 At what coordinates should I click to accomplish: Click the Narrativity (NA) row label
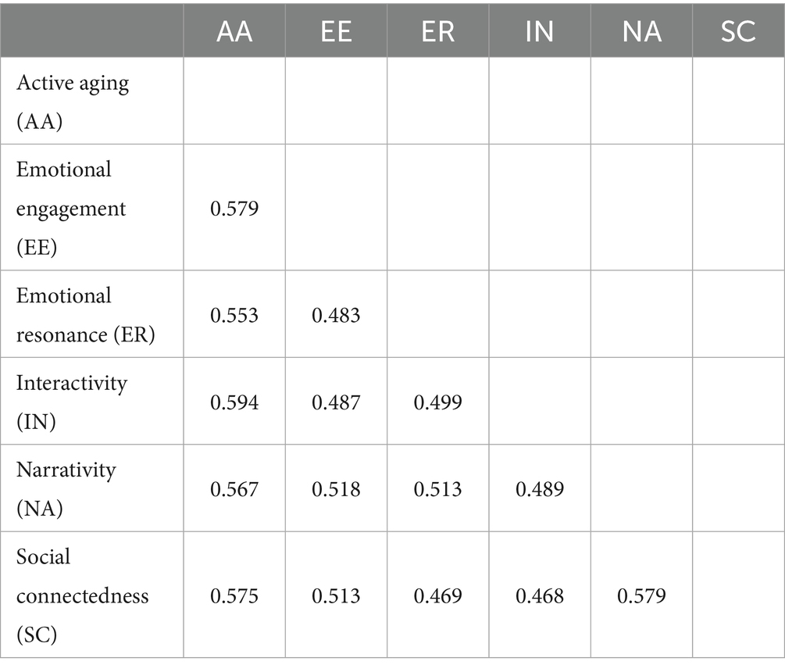point(66,489)
